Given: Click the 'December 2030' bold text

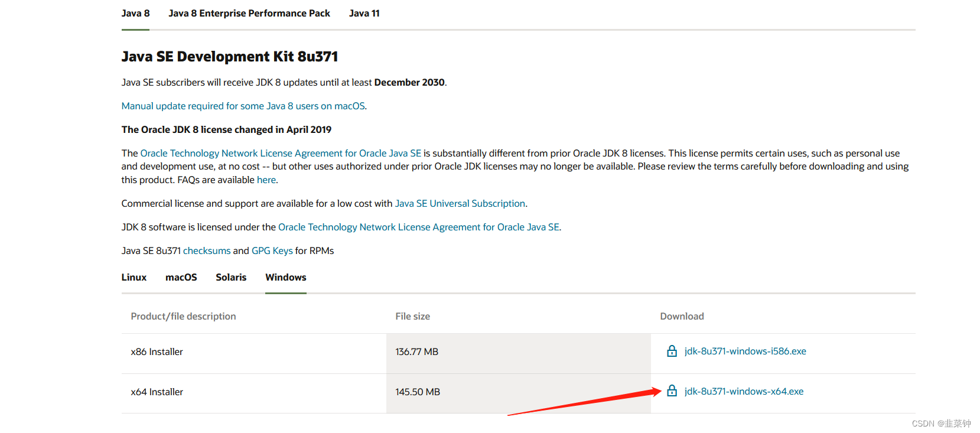Looking at the screenshot, I should (x=409, y=82).
